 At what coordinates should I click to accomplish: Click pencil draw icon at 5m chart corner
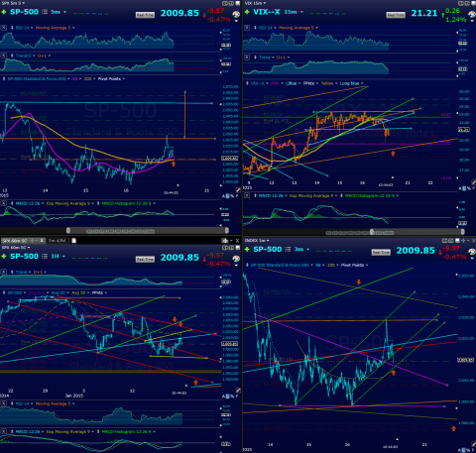coord(238,190)
